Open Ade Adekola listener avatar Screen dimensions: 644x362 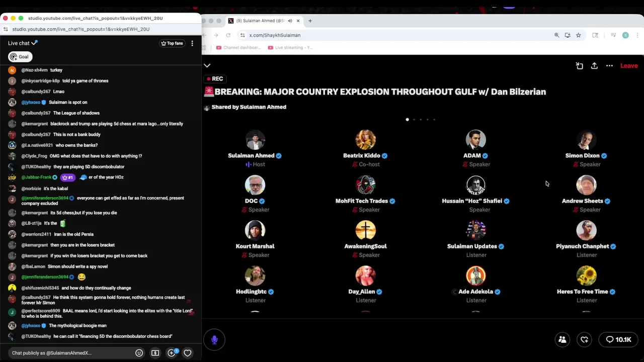tap(476, 276)
